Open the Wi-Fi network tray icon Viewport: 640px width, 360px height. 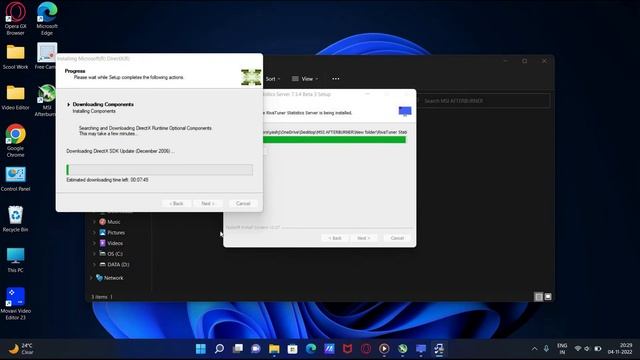pyautogui.click(x=578, y=349)
